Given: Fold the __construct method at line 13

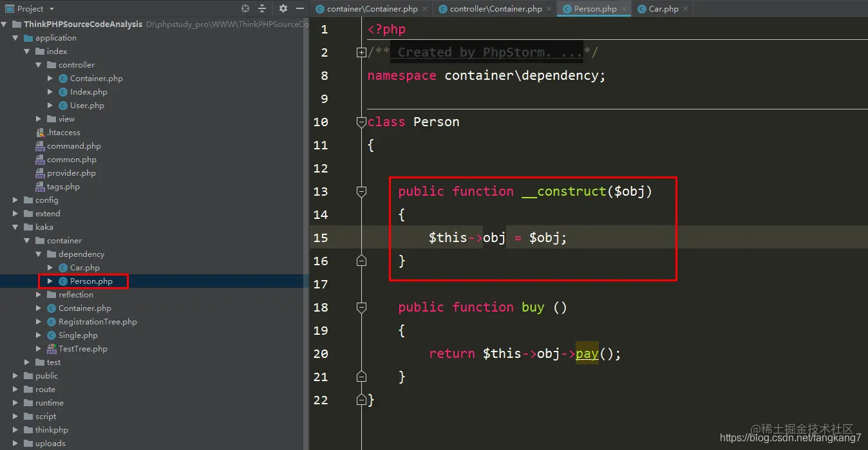Looking at the screenshot, I should tap(361, 191).
